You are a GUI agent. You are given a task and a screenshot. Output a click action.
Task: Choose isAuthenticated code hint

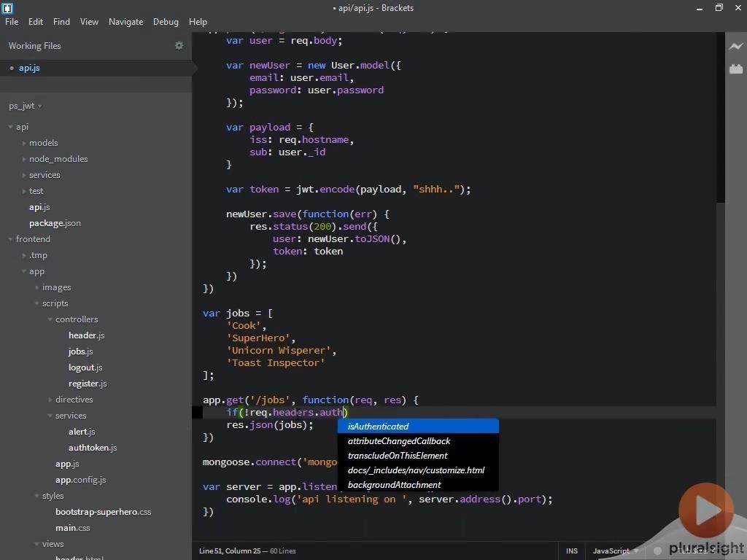418,426
